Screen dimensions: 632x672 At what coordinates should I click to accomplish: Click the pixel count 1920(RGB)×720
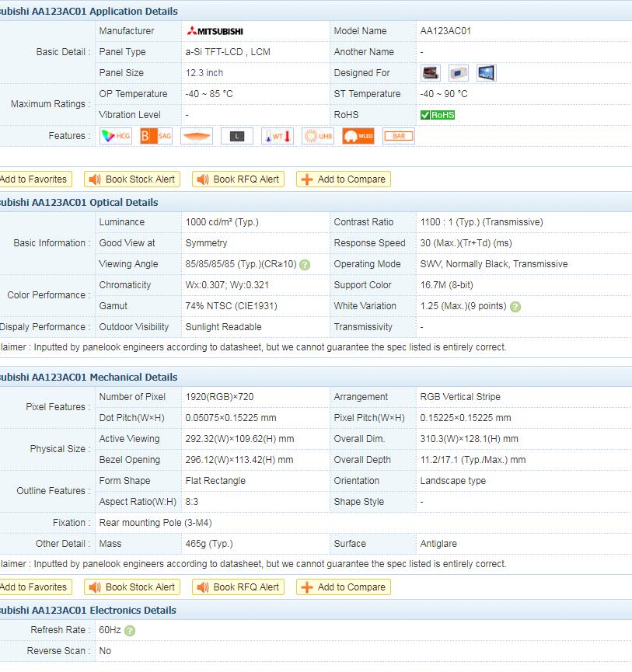(219, 397)
